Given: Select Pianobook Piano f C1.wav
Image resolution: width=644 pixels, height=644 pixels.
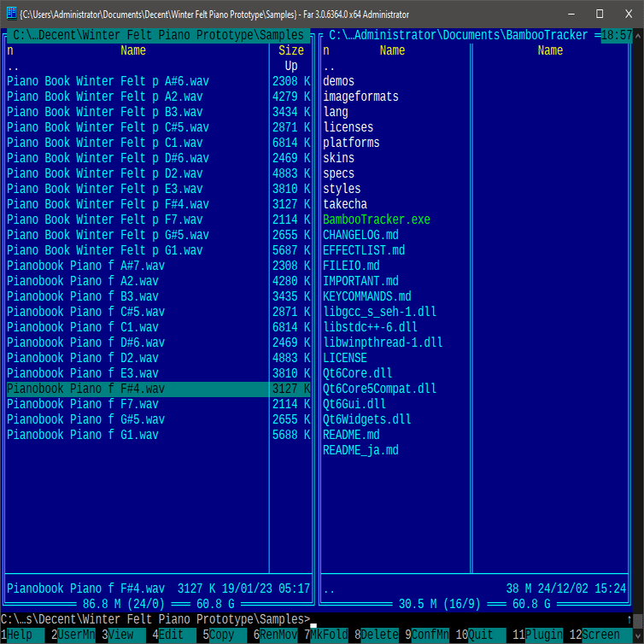Looking at the screenshot, I should pos(83,327).
